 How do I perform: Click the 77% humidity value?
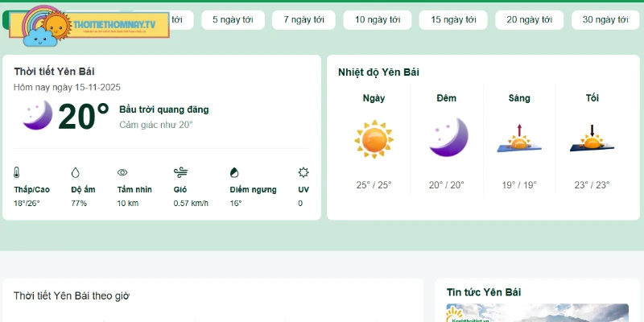pos(79,204)
